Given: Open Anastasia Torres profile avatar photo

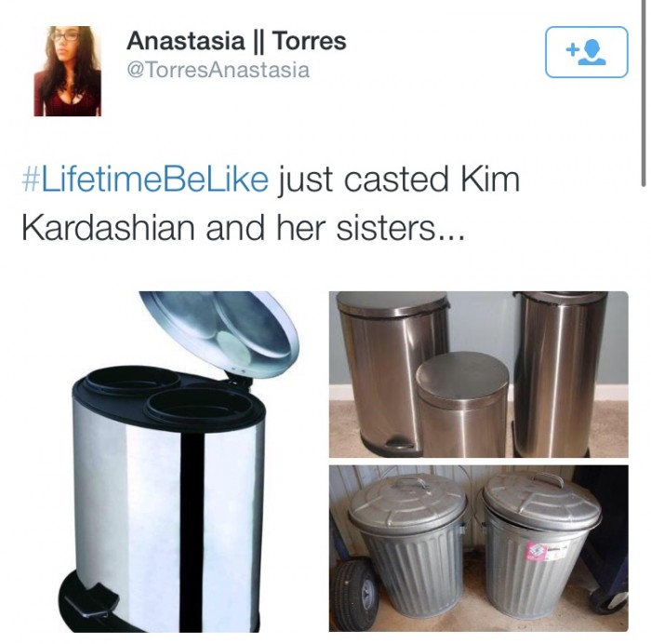Looking at the screenshot, I should coord(67,71).
